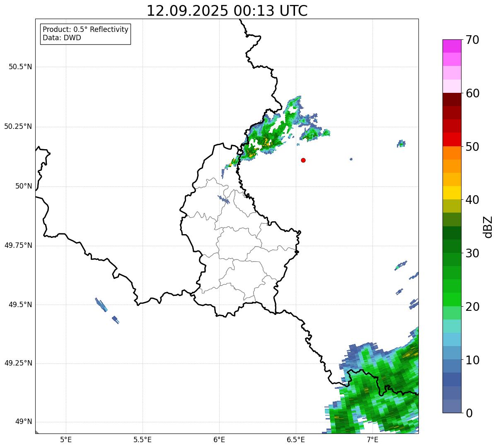Click the '49°N' latitude label

(24, 421)
